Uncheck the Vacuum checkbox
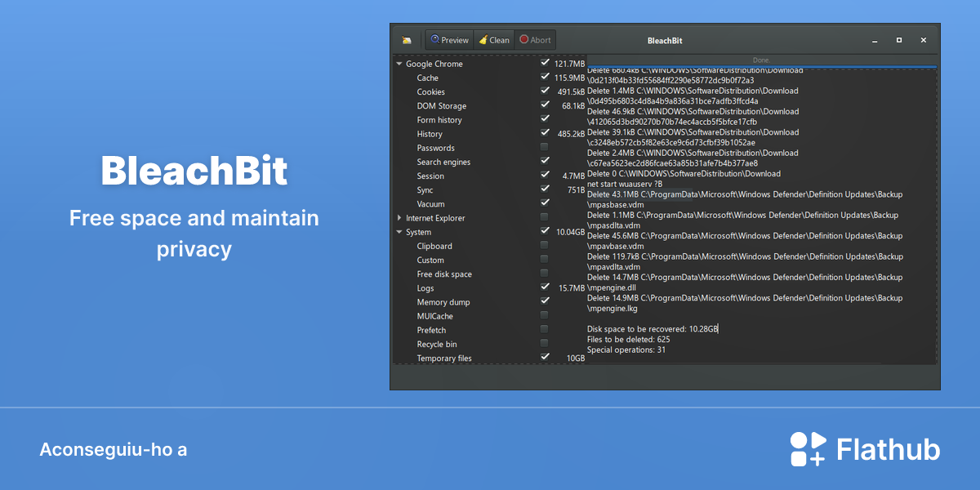The width and height of the screenshot is (980, 490). 545,203
